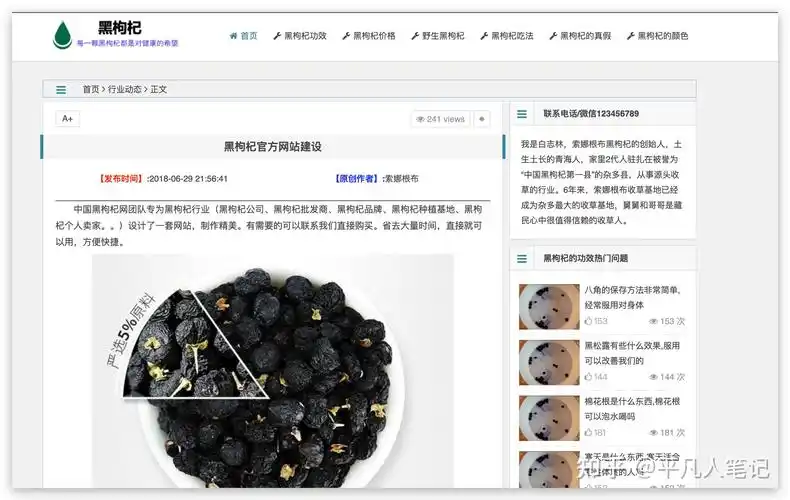
Task: Click the black goji berry article image
Action: 273,370
